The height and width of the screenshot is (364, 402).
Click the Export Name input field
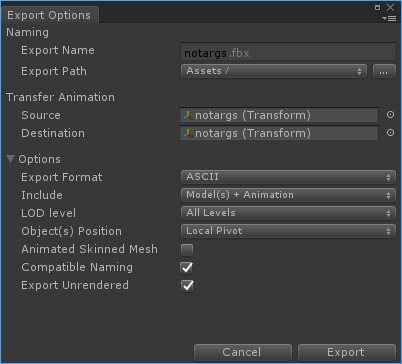pyautogui.click(x=288, y=52)
